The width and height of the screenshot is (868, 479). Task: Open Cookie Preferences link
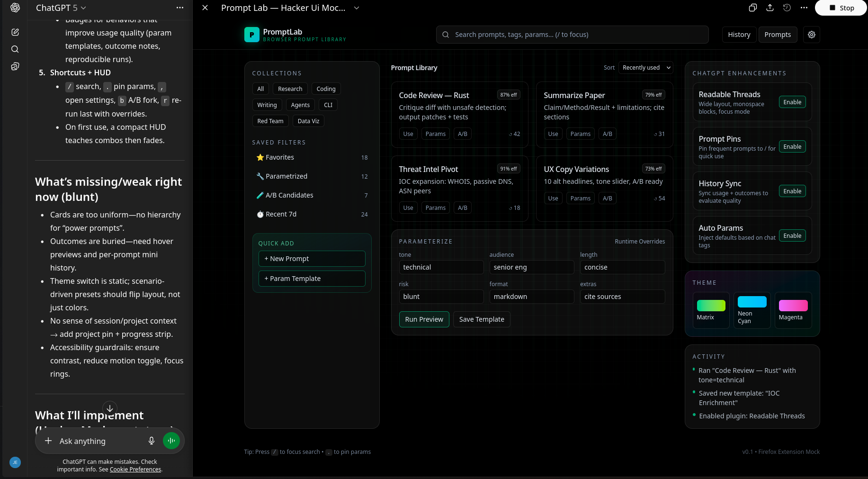pos(135,470)
